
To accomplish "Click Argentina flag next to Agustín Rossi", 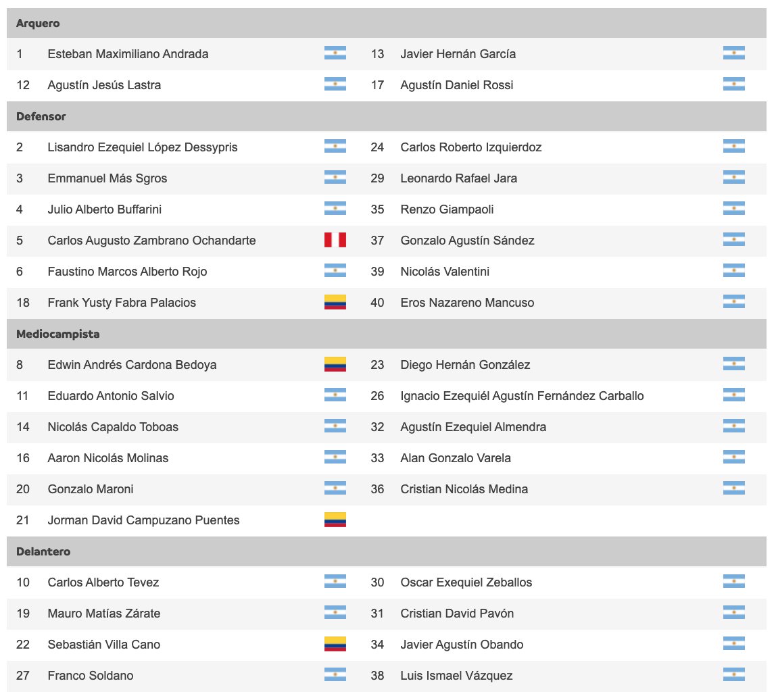I will (733, 84).
